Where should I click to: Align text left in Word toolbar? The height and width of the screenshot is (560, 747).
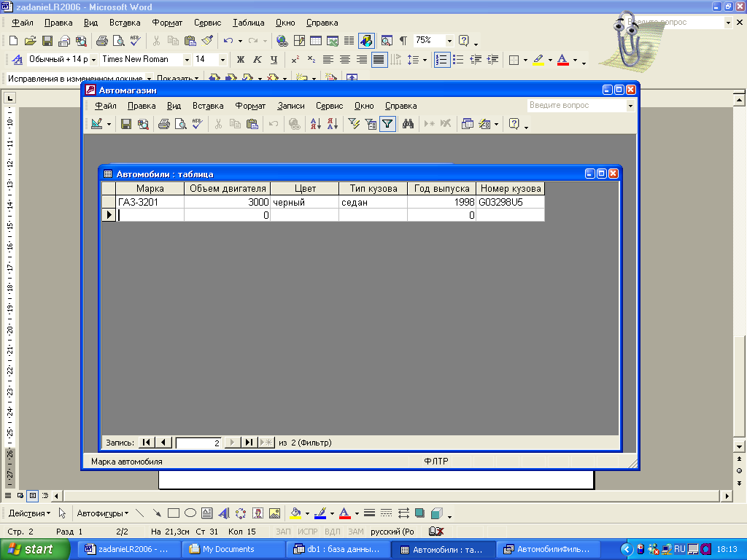(x=328, y=60)
